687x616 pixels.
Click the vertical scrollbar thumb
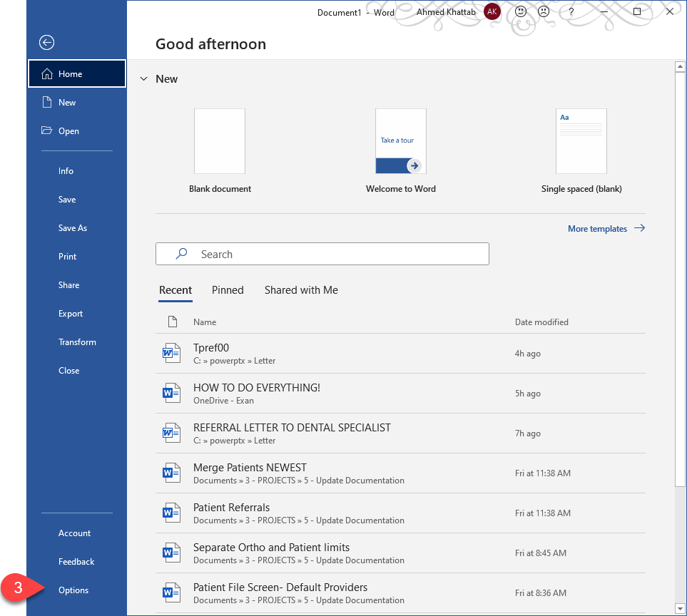pyautogui.click(x=680, y=279)
